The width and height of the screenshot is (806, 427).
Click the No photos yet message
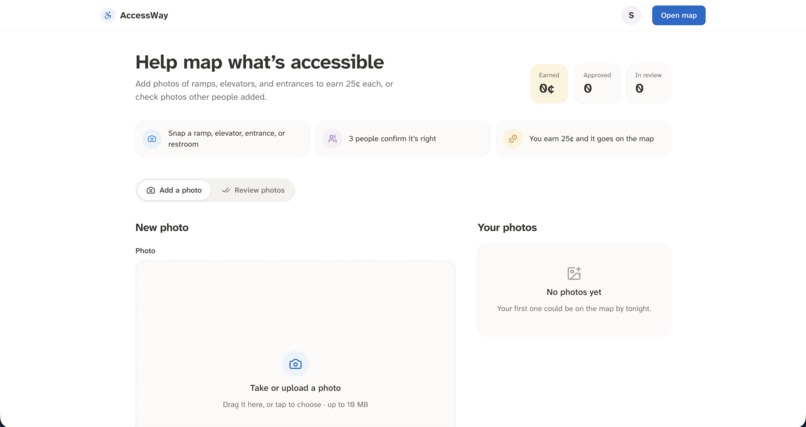pyautogui.click(x=574, y=292)
